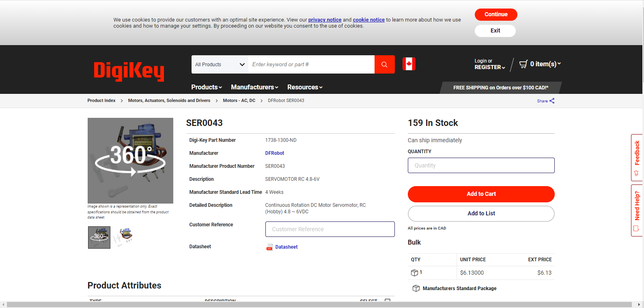Screen dimensions: 644x308
Task: Open the Feedback side tab
Action: (637, 157)
